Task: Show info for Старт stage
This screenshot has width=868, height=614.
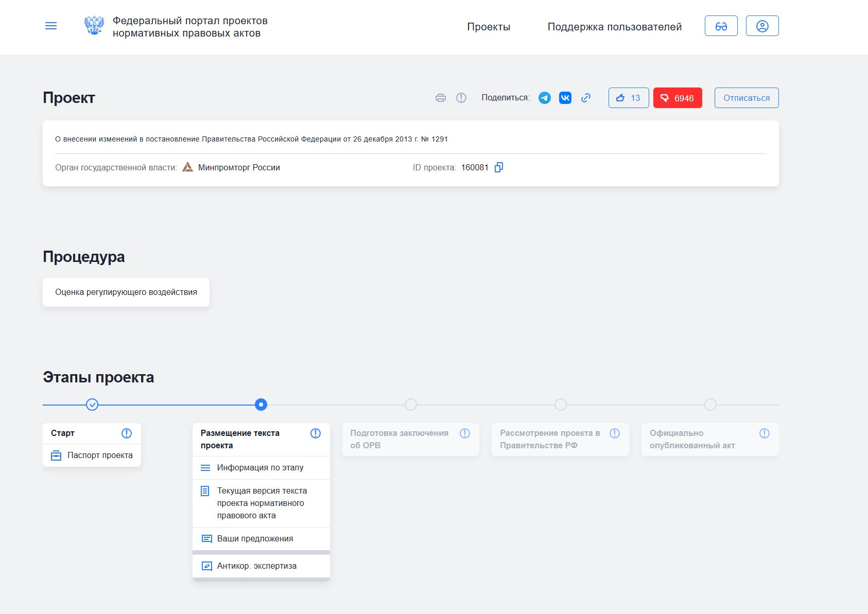Action: (127, 433)
